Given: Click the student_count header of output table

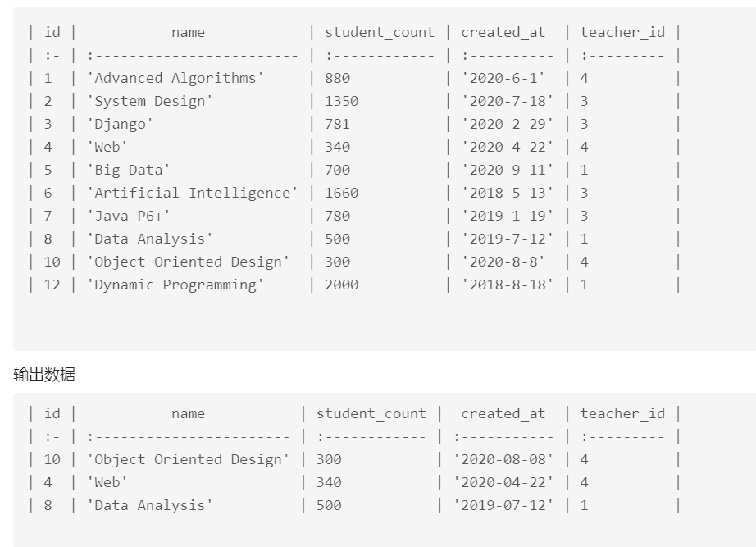Looking at the screenshot, I should (371, 413).
